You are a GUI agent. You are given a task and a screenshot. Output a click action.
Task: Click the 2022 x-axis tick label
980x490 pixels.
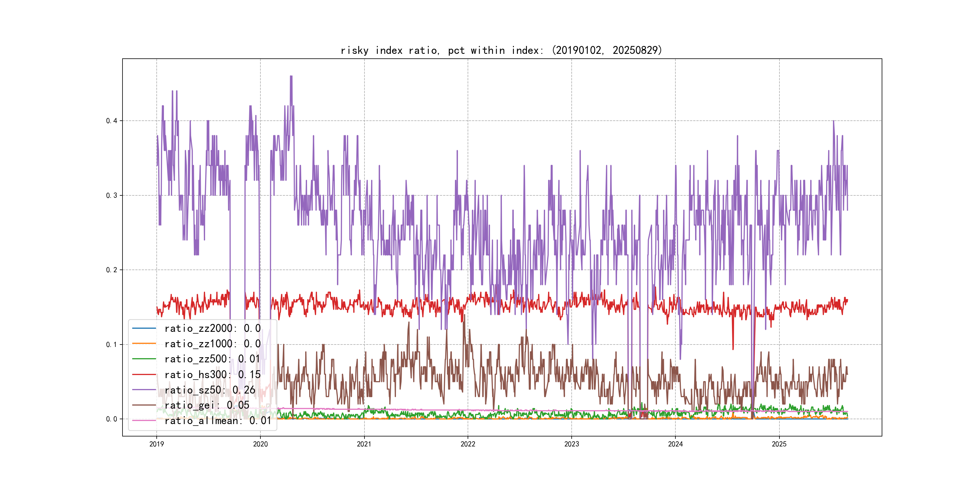click(x=468, y=444)
